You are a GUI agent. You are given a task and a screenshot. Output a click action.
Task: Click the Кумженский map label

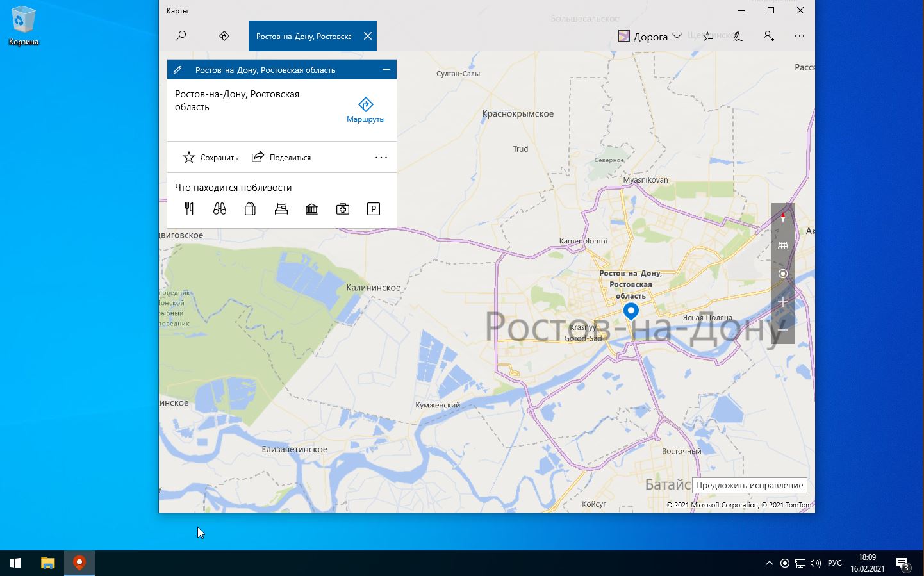click(438, 405)
